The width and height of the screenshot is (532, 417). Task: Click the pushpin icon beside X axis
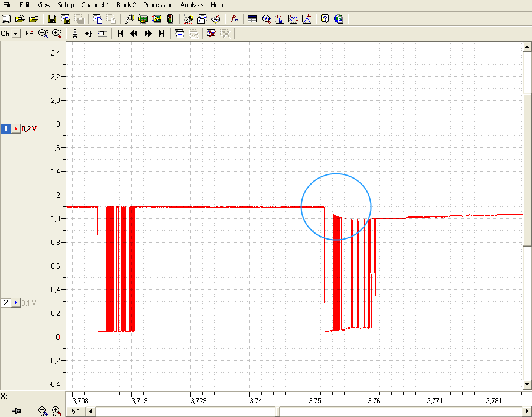click(17, 411)
